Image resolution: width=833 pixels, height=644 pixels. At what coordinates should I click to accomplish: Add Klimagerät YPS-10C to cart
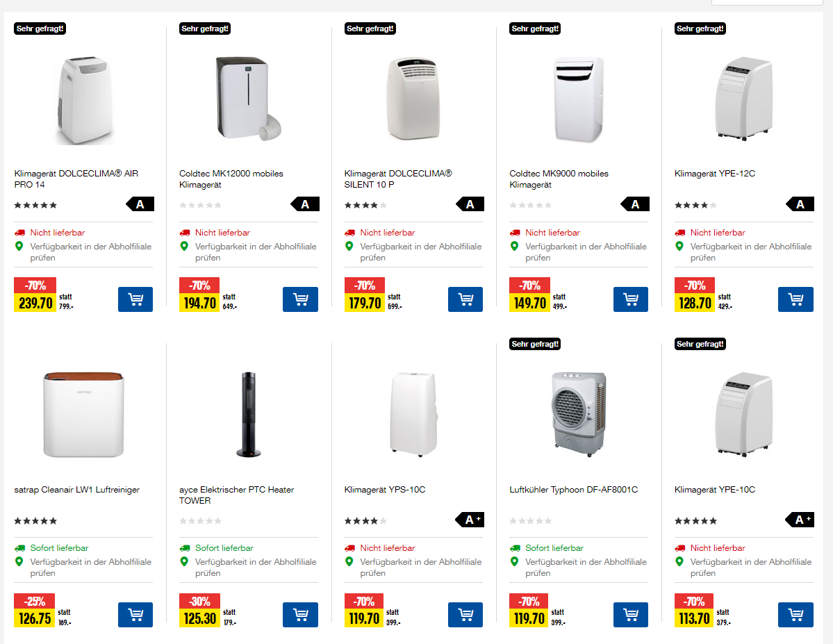point(465,615)
